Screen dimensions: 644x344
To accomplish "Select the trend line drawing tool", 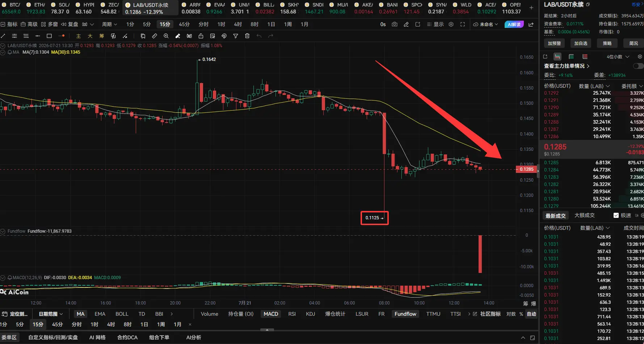I will (x=3, y=36).
